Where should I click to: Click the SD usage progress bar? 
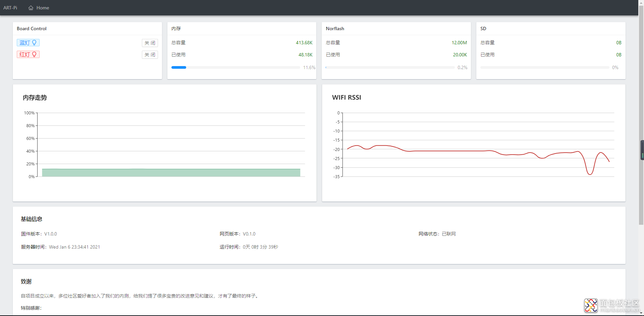click(545, 67)
